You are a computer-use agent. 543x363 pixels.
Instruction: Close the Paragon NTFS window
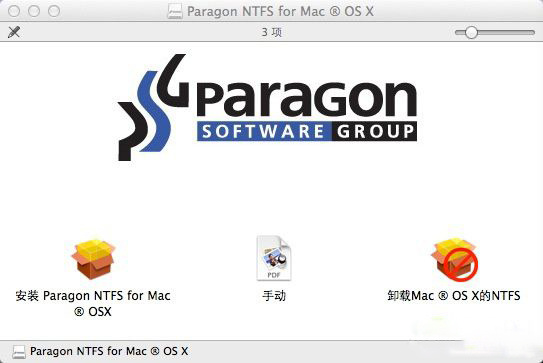[14, 11]
